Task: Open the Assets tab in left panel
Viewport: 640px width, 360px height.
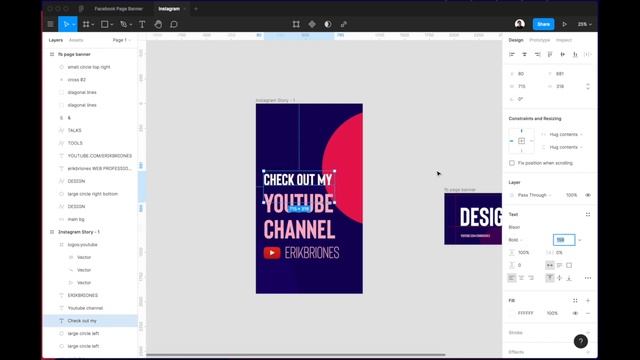Action: pyautogui.click(x=76, y=40)
